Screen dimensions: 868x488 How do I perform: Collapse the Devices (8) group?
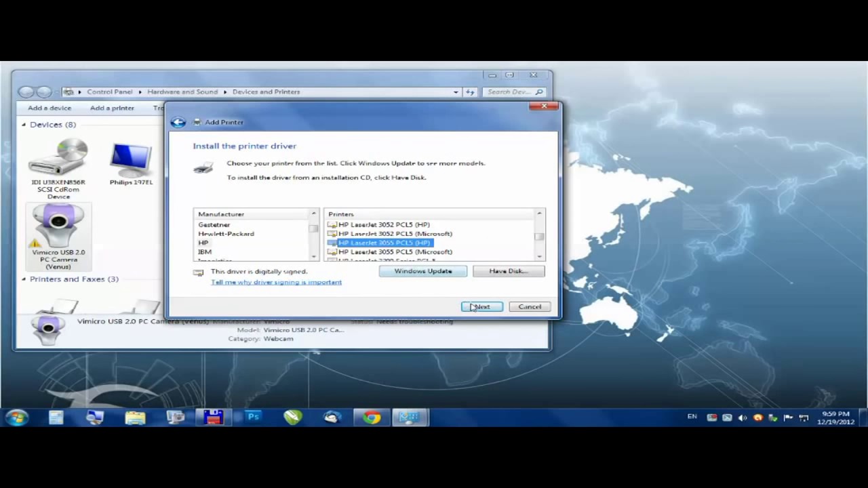point(24,125)
